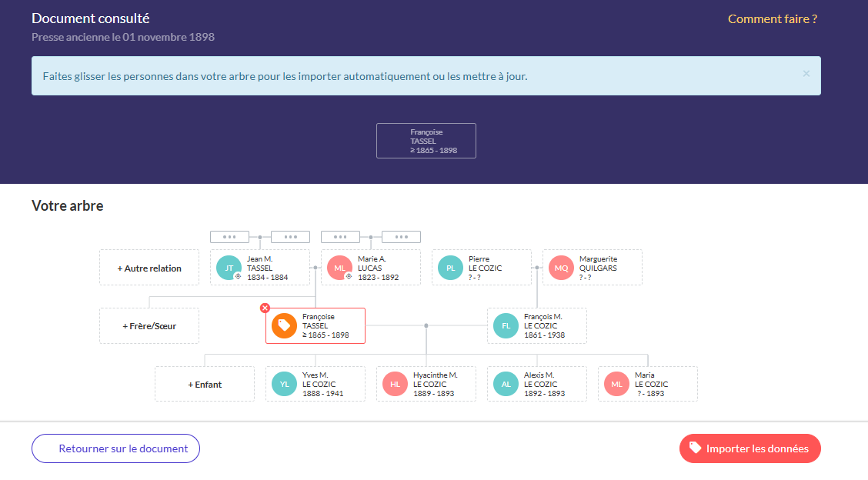The width and height of the screenshot is (868, 480).
Task: Click 'Retourner sur le document' button
Action: point(115,448)
